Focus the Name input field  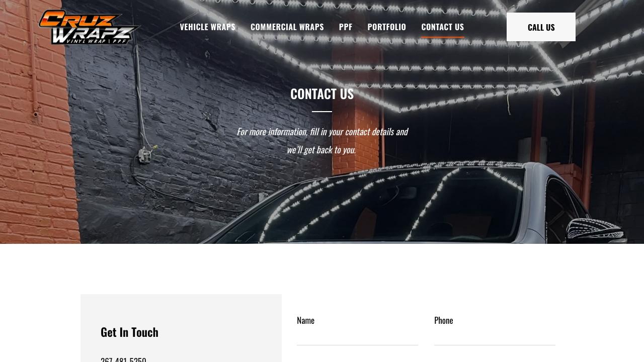(357, 336)
